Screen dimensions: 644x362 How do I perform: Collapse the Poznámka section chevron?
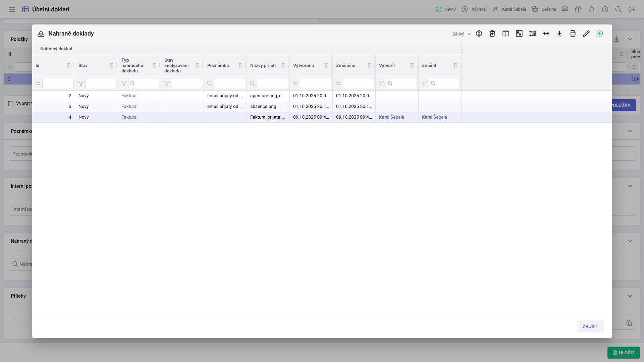[x=630, y=131]
